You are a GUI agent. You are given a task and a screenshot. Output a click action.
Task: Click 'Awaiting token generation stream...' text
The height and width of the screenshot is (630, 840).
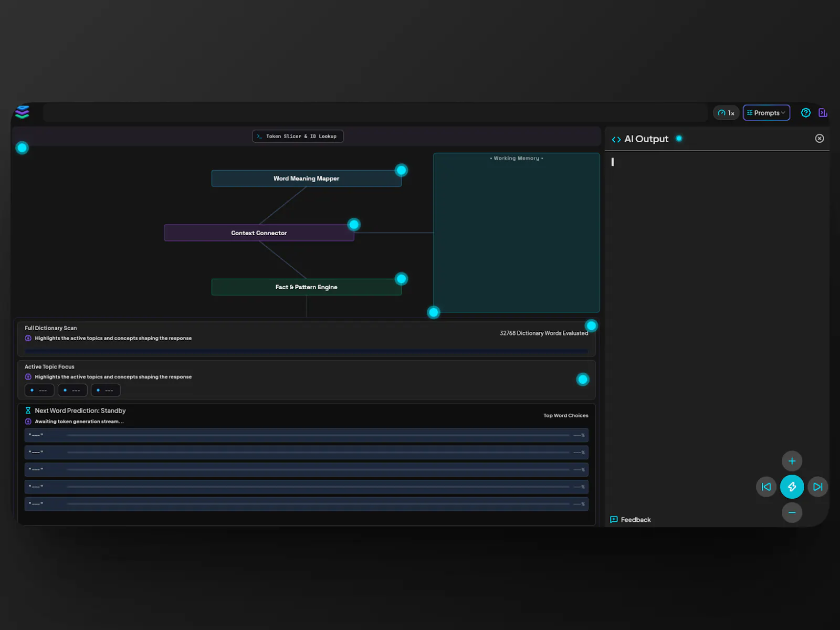79,422
